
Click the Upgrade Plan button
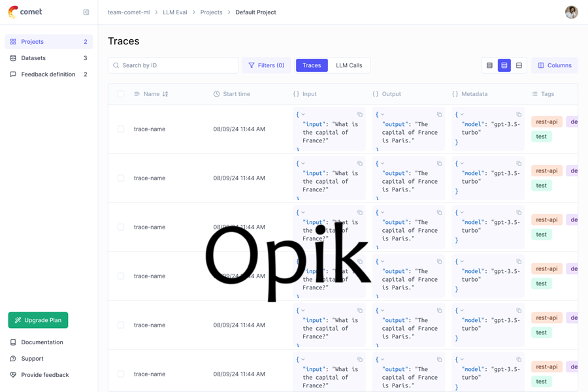tap(38, 320)
